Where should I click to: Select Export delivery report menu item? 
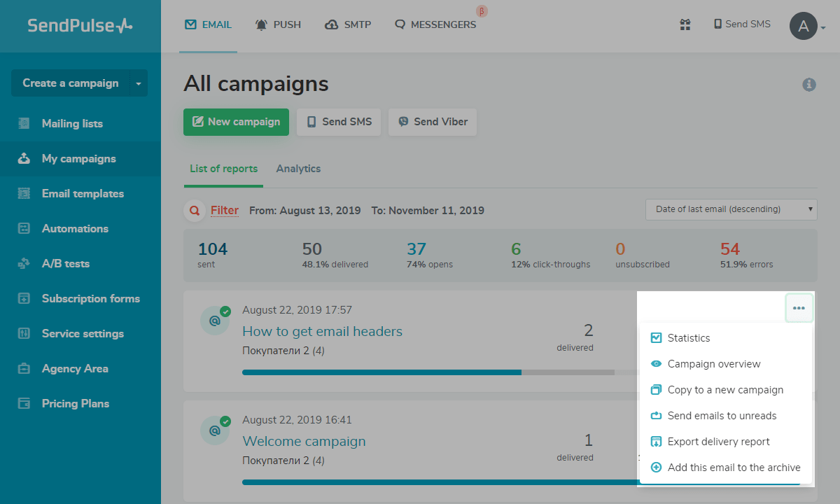pos(718,442)
